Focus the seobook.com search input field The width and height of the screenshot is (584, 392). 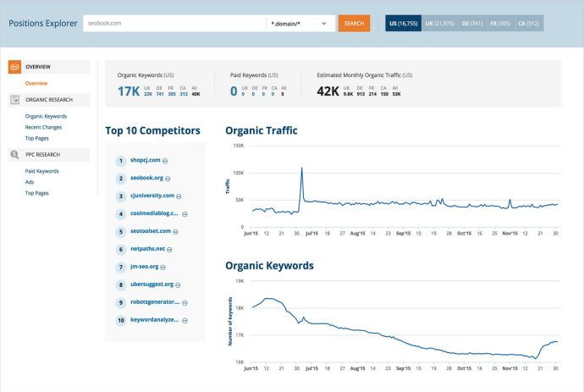[174, 24]
